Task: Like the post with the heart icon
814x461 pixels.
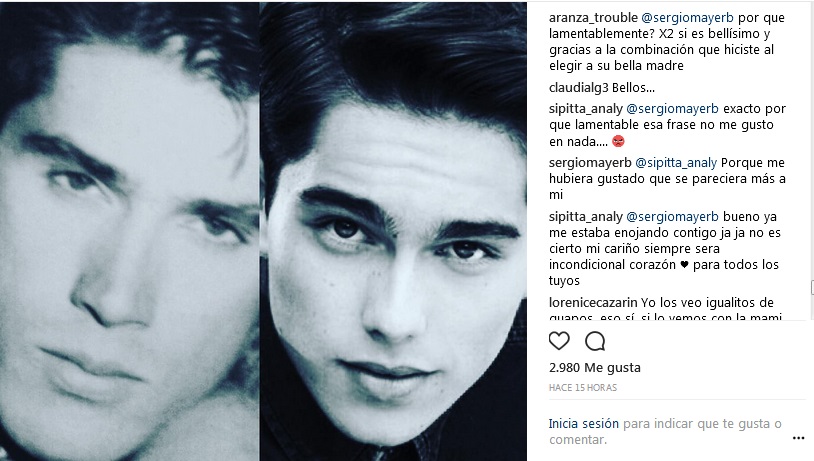Action: tap(559, 341)
